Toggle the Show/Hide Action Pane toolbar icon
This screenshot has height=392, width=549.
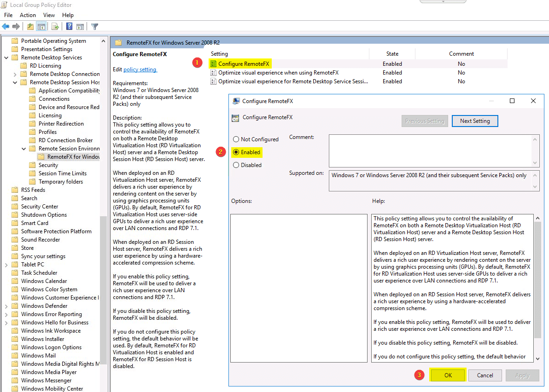[80, 26]
